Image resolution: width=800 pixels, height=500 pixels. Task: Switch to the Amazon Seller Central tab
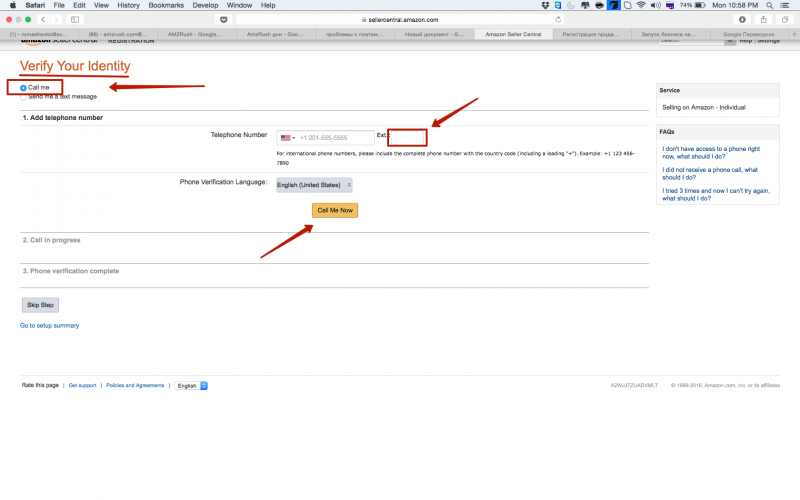tap(513, 34)
